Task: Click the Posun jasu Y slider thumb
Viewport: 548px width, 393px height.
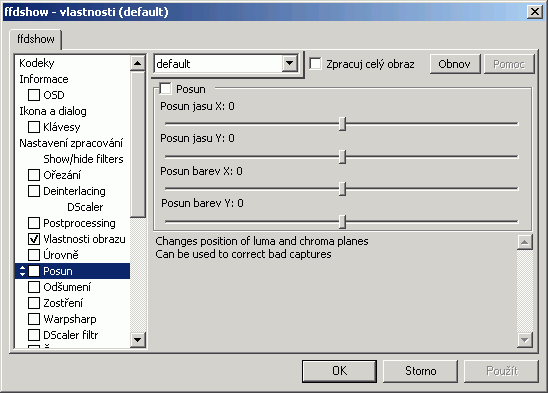Action: pos(342,157)
